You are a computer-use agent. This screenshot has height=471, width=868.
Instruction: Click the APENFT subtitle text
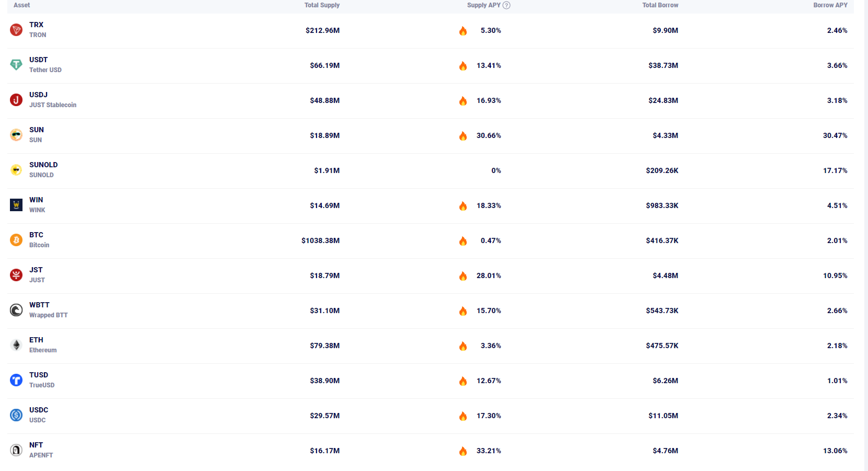click(41, 455)
